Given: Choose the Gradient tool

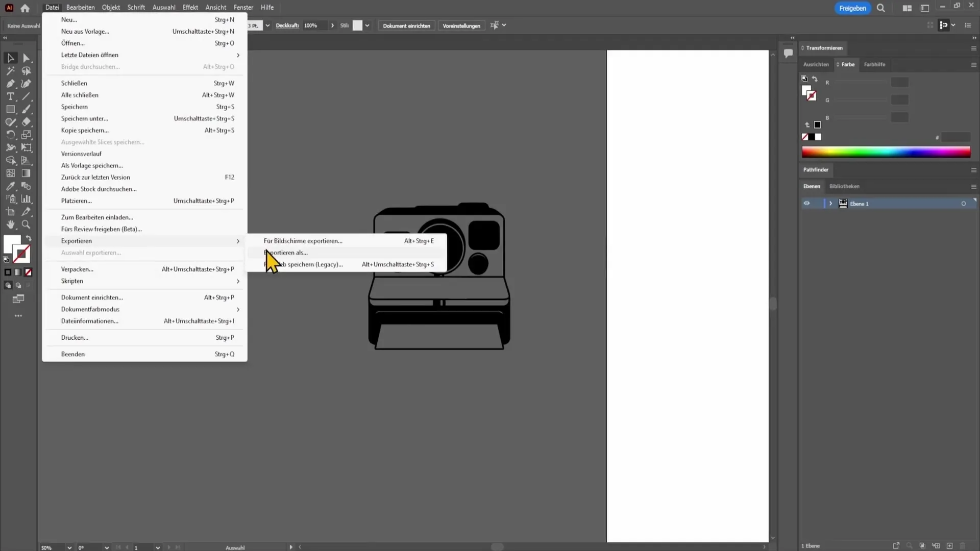Looking at the screenshot, I should point(27,173).
